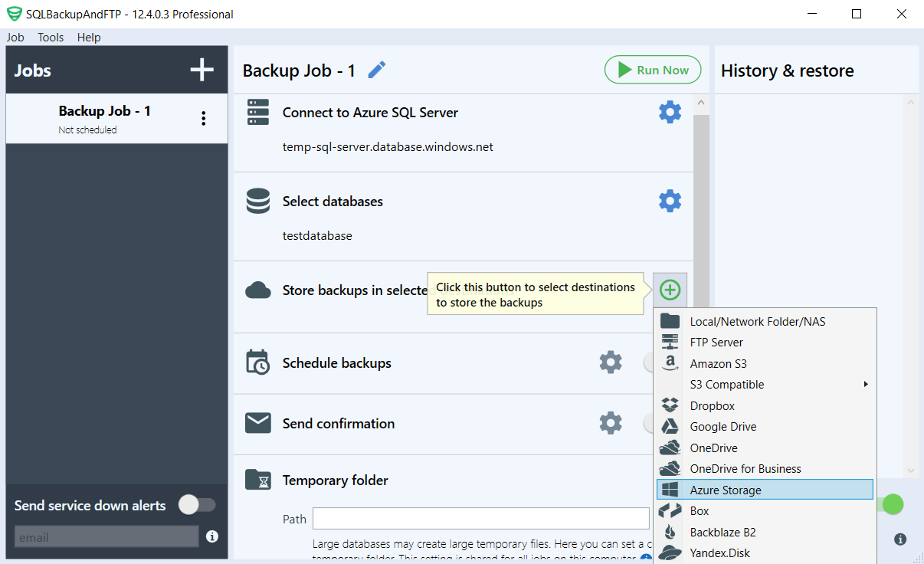This screenshot has width=924, height=564.
Task: Click the green plus add destination icon
Action: [x=670, y=290]
